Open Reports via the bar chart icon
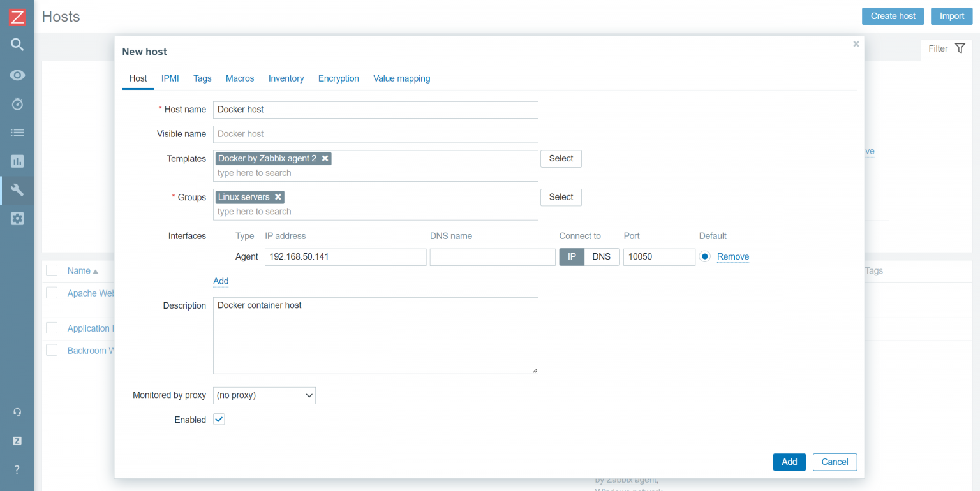 pyautogui.click(x=17, y=161)
